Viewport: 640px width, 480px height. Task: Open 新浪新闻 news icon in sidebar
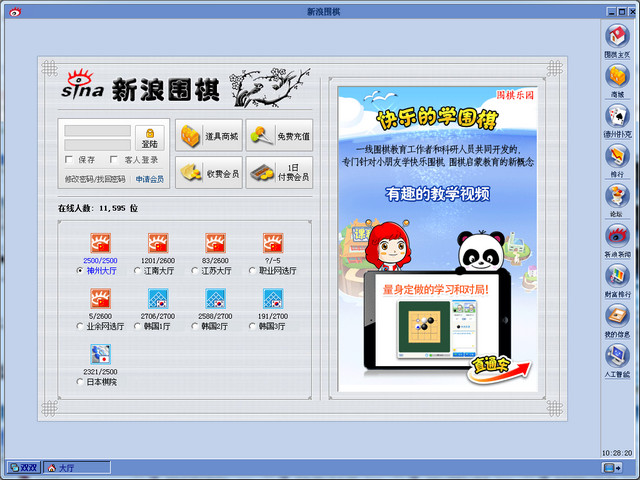click(x=617, y=236)
